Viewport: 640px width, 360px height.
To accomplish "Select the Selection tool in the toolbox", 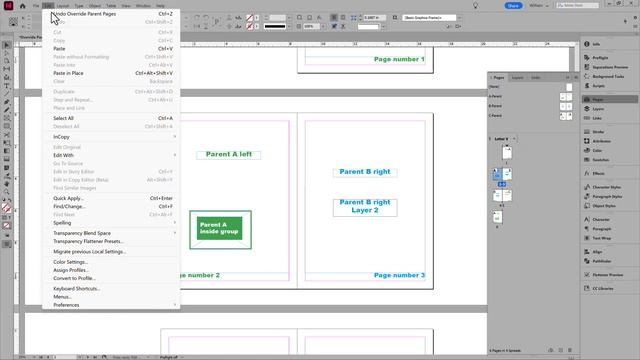I will 7,45.
